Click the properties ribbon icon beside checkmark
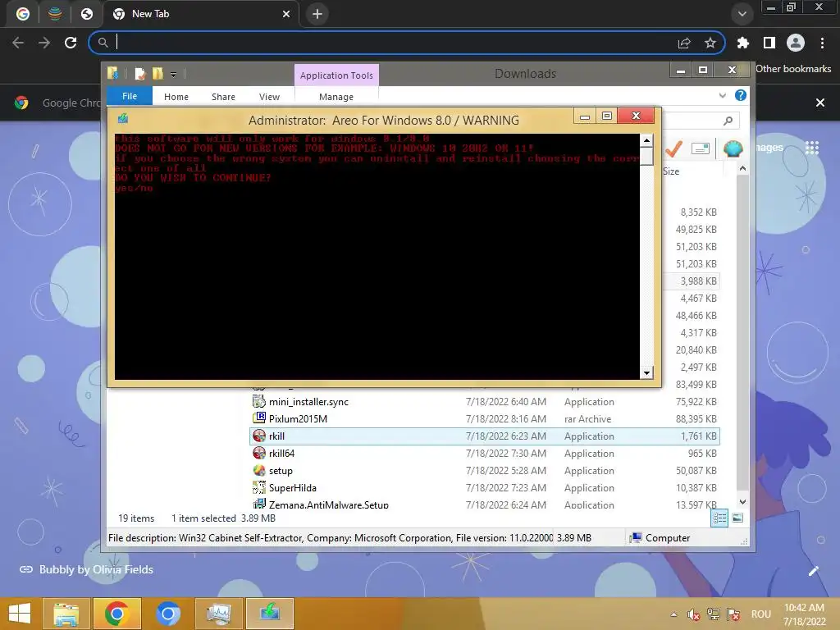This screenshot has height=630, width=840. 701,148
